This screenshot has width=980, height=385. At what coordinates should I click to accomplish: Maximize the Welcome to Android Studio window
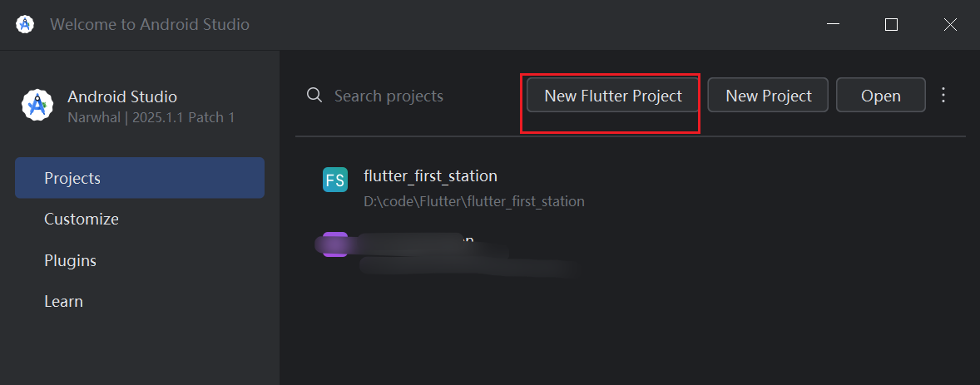point(891,25)
